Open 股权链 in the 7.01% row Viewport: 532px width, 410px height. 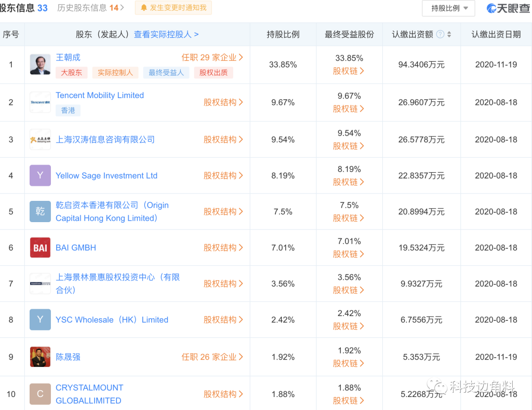349,254
